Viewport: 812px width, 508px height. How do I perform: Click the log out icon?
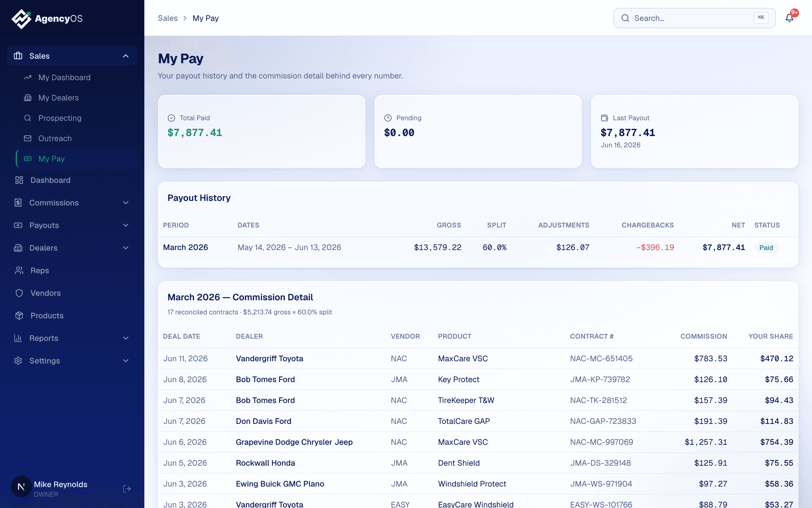click(x=127, y=489)
